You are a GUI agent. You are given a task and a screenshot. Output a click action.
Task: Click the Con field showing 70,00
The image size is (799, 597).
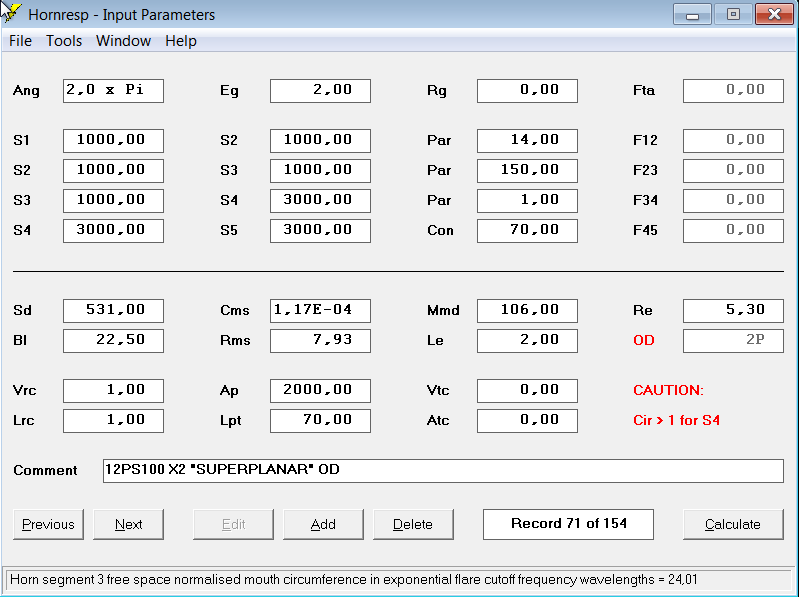click(527, 231)
